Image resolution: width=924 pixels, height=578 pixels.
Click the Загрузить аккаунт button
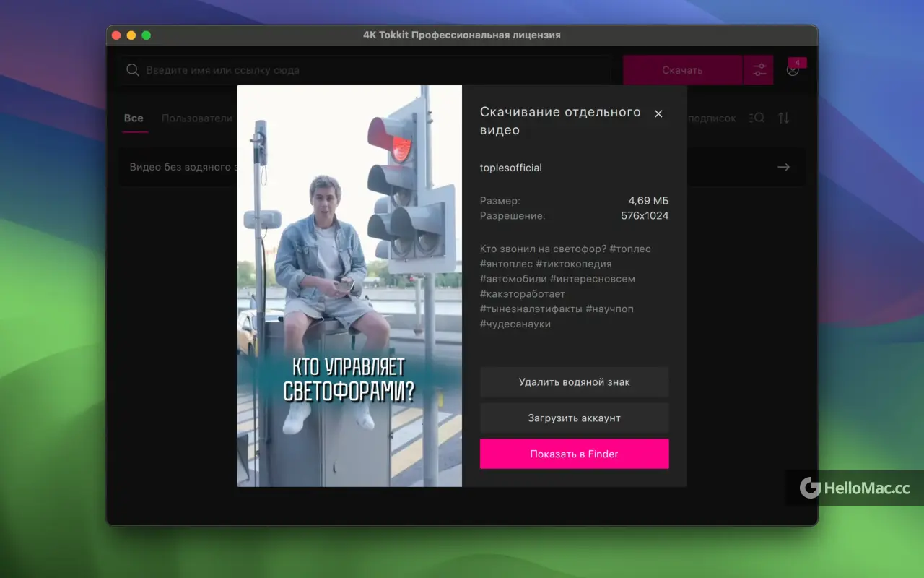(x=574, y=418)
